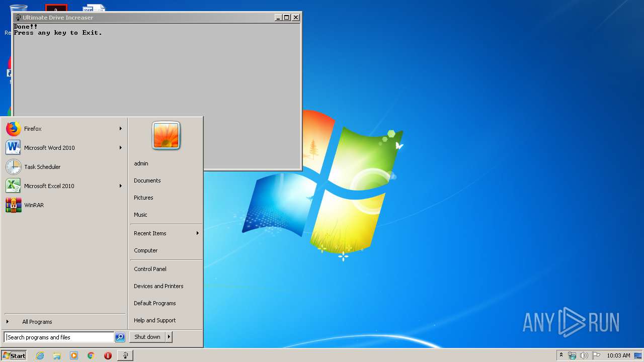The width and height of the screenshot is (644, 362).
Task: Open Action Center flag icon
Action: 596,355
